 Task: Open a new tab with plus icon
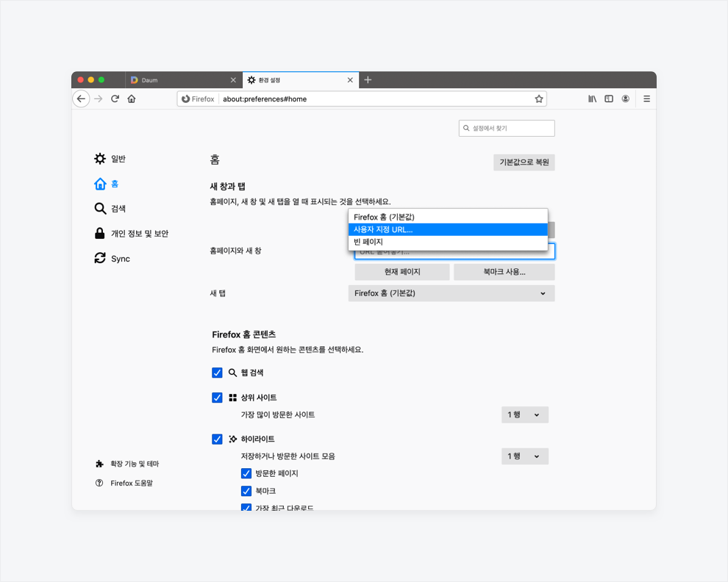pyautogui.click(x=368, y=80)
